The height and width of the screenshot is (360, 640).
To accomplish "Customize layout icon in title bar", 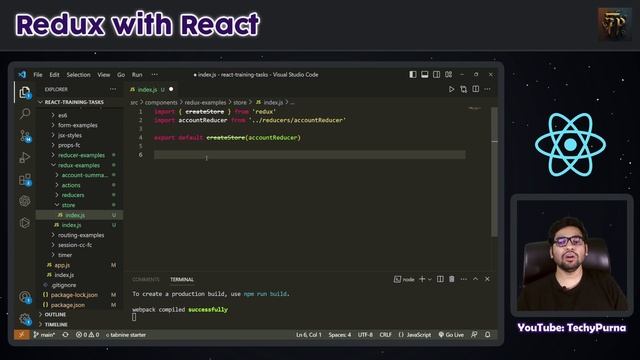I will [449, 74].
